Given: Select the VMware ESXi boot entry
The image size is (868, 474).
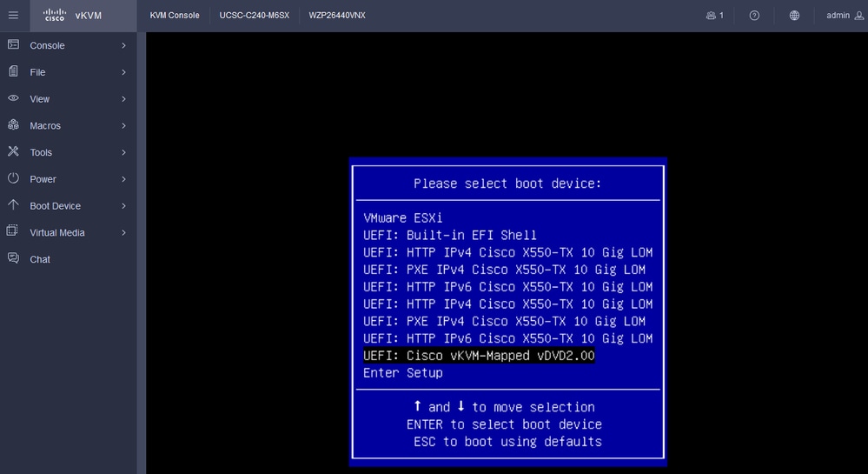Looking at the screenshot, I should click(x=402, y=218).
